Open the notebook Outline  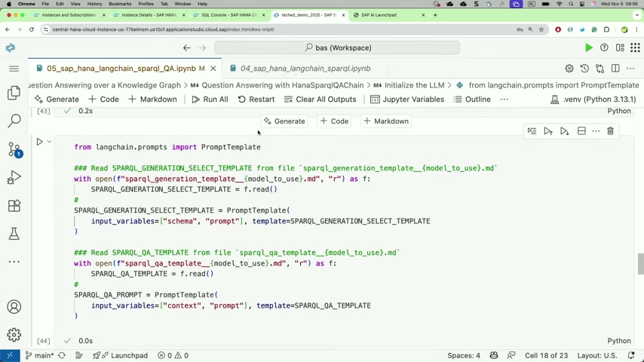coord(472,100)
